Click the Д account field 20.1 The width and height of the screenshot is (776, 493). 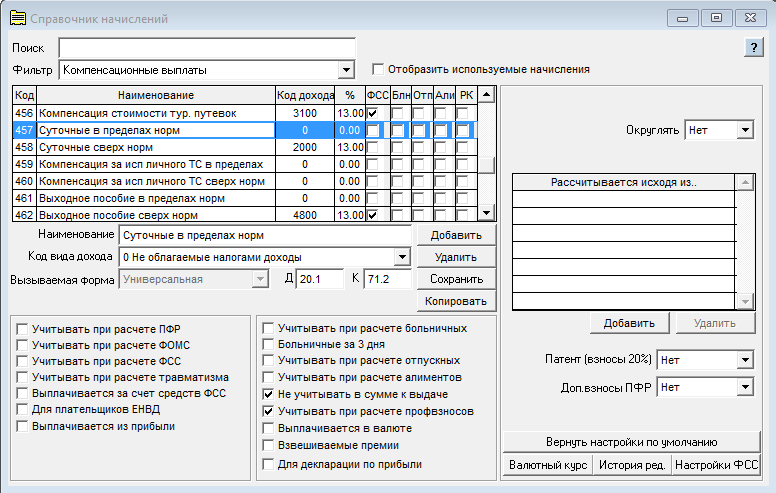point(320,279)
